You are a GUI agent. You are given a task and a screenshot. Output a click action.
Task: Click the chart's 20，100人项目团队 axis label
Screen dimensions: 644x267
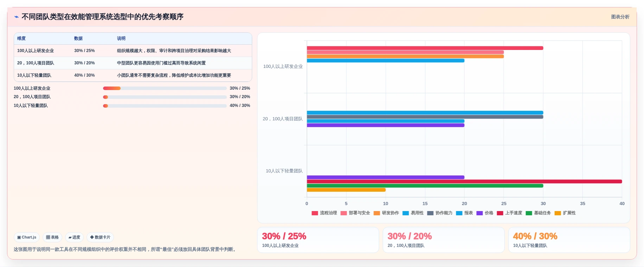point(282,119)
